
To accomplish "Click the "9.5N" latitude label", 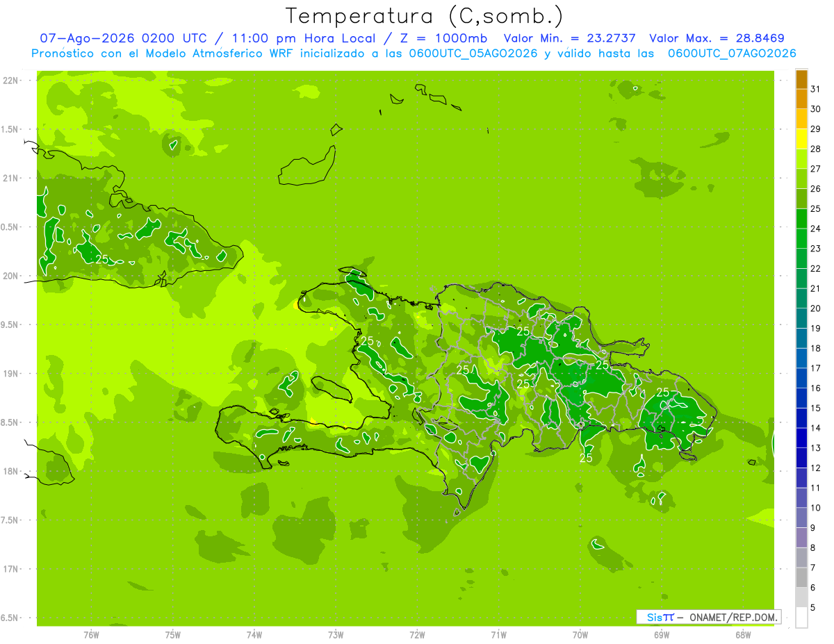I will pos(10,324).
